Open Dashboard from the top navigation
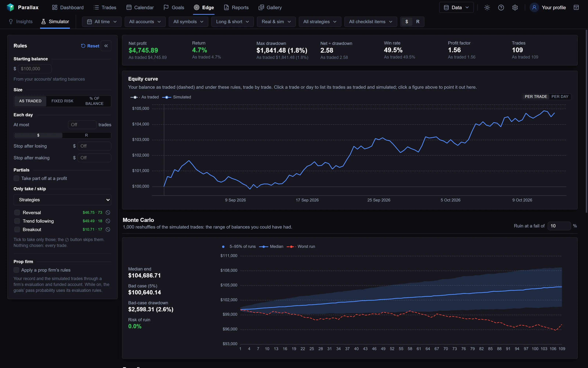This screenshot has width=588, height=368. coord(68,8)
